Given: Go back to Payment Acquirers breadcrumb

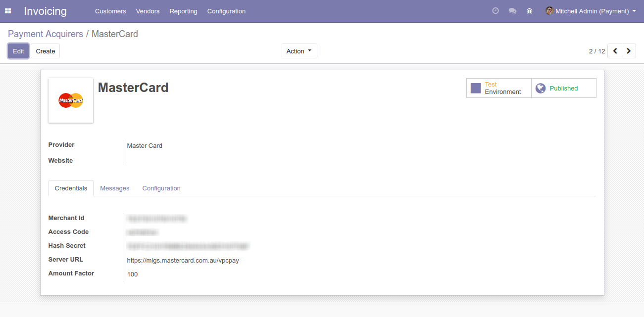Looking at the screenshot, I should pyautogui.click(x=46, y=34).
